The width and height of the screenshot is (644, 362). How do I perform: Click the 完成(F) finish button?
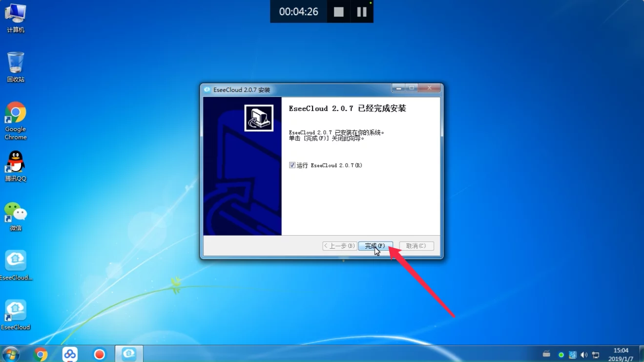click(375, 246)
